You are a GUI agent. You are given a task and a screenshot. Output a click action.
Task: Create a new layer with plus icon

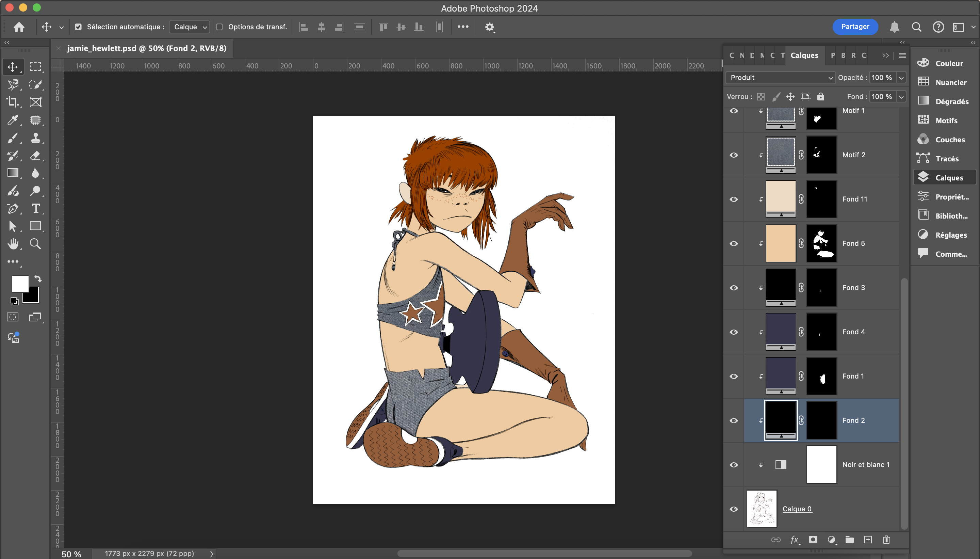point(868,539)
